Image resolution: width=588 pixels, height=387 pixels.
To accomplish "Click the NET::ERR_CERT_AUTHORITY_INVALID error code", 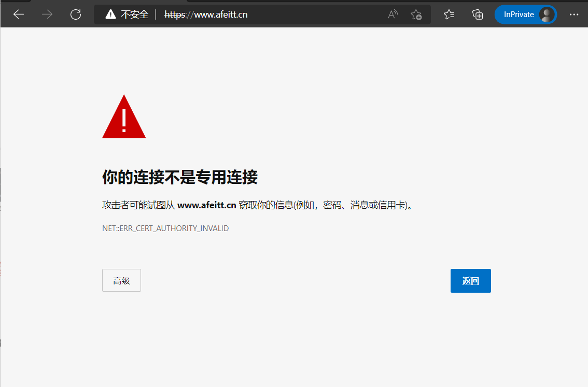I will [x=165, y=228].
